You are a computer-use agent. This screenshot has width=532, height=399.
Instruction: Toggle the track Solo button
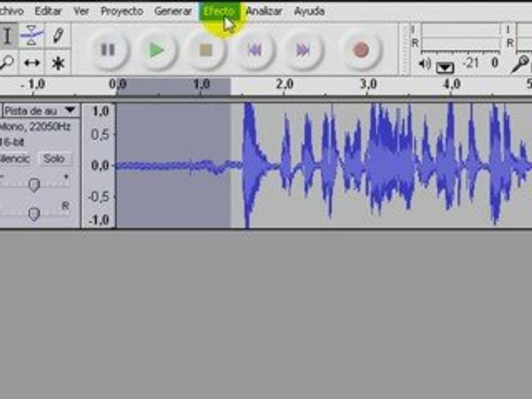54,158
